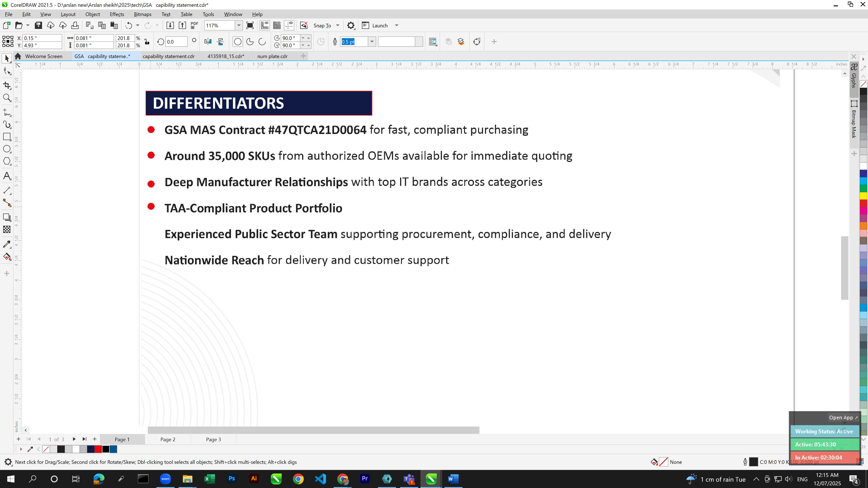Image resolution: width=868 pixels, height=488 pixels.
Task: Go to Page 2 tab
Action: point(167,439)
